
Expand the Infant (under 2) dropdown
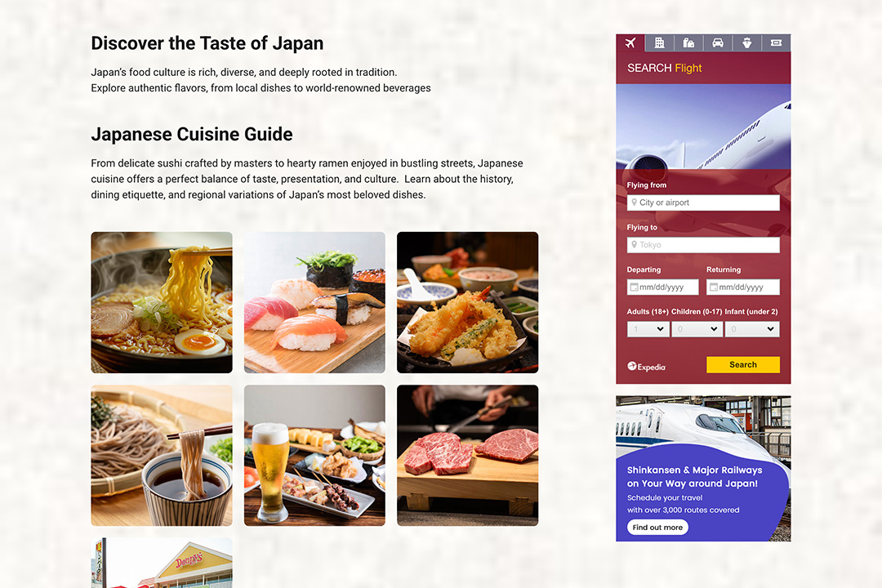752,329
